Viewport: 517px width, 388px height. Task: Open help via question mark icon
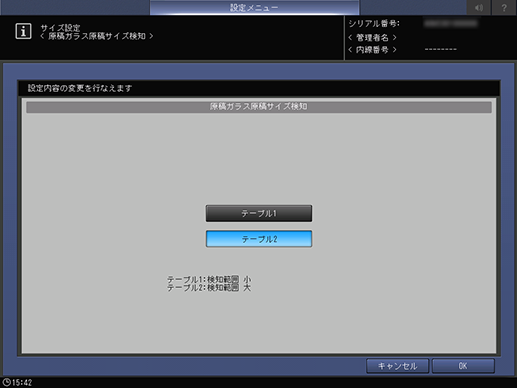[x=504, y=7]
